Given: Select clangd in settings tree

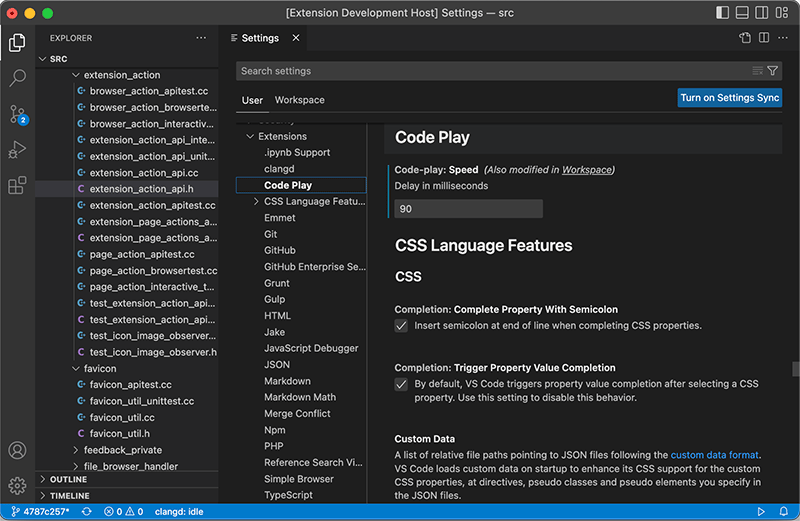Looking at the screenshot, I should point(279,169).
